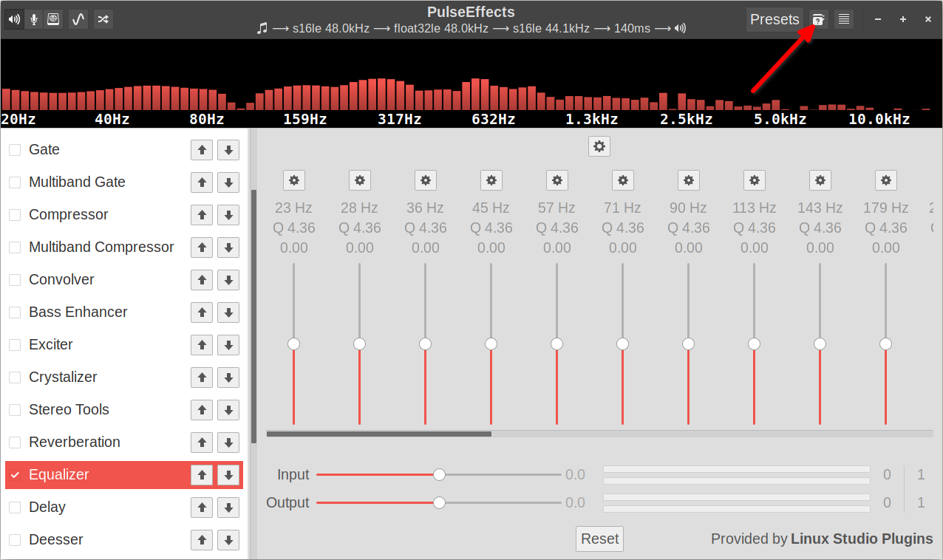Open the 113 Hz band settings gear
The width and height of the screenshot is (943, 560).
[755, 180]
